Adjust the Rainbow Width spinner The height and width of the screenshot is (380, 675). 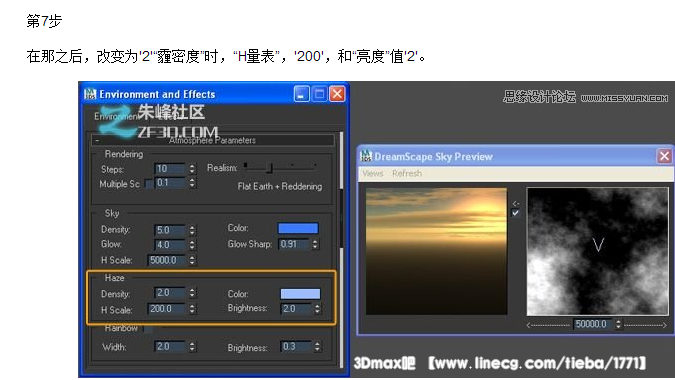pyautogui.click(x=192, y=346)
